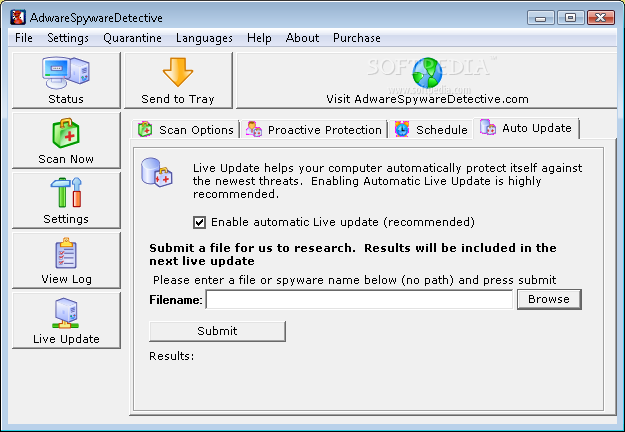Run Live Update from the sidebar
The image size is (625, 432).
[x=66, y=321]
